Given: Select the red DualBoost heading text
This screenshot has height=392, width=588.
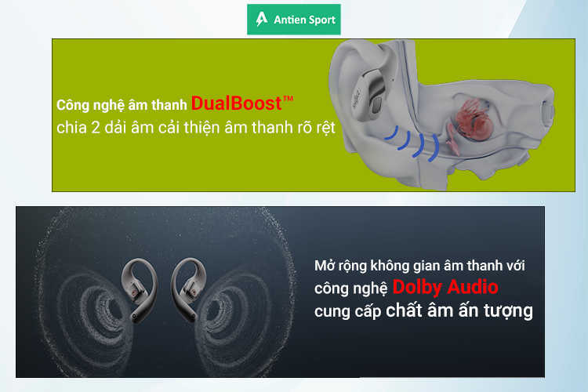Looking at the screenshot, I should click(x=236, y=103).
